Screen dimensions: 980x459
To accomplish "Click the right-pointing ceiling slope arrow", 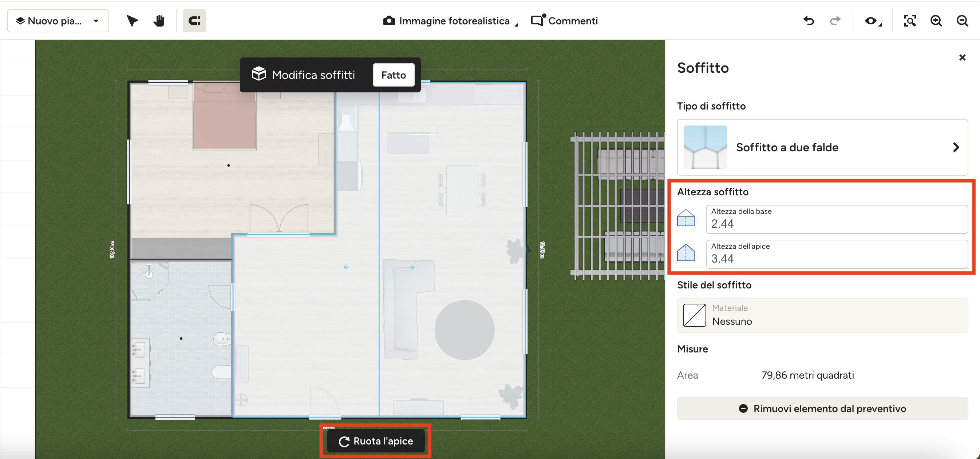I will 411,267.
